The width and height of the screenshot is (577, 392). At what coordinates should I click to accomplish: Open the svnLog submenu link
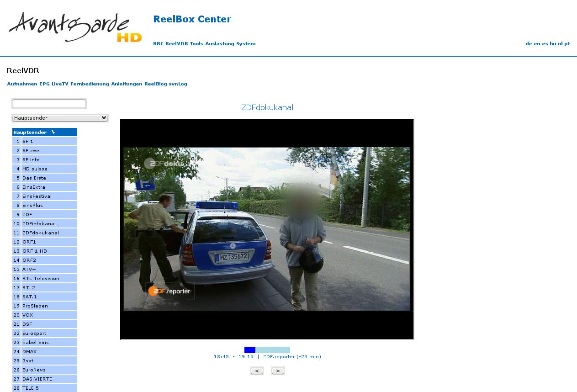pos(178,84)
